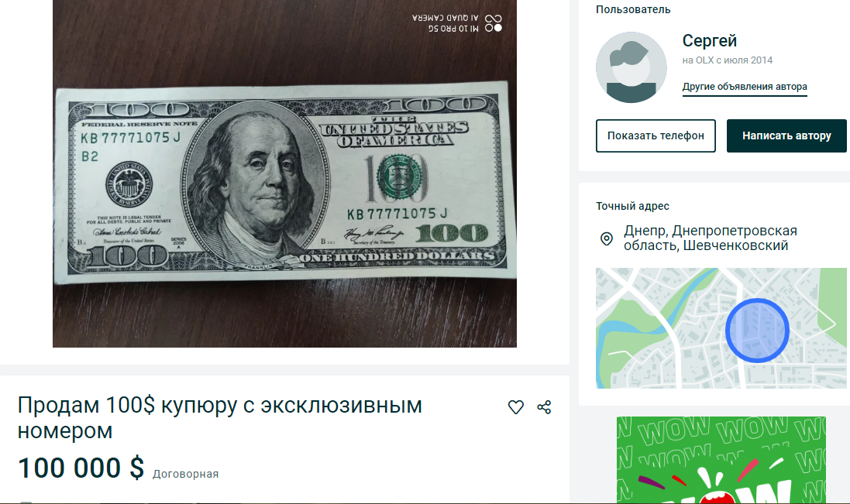This screenshot has width=850, height=504.
Task: Open Другие объявления автора link
Action: tap(745, 87)
